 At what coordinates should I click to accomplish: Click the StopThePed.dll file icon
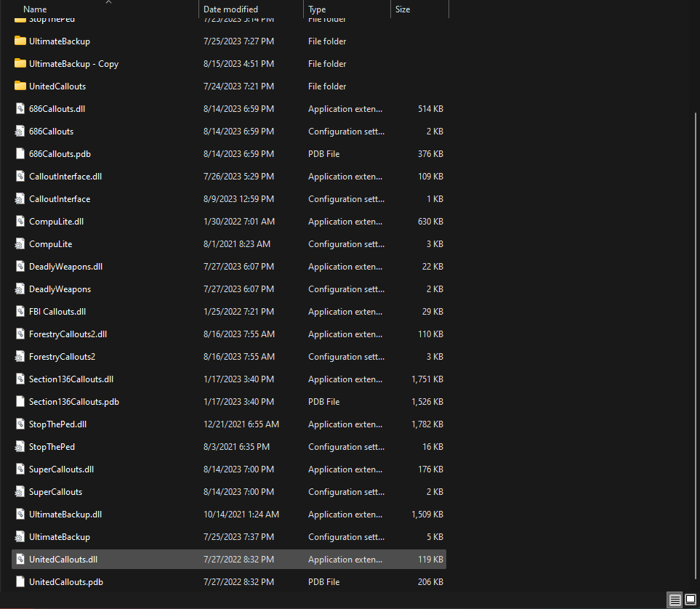[20, 424]
